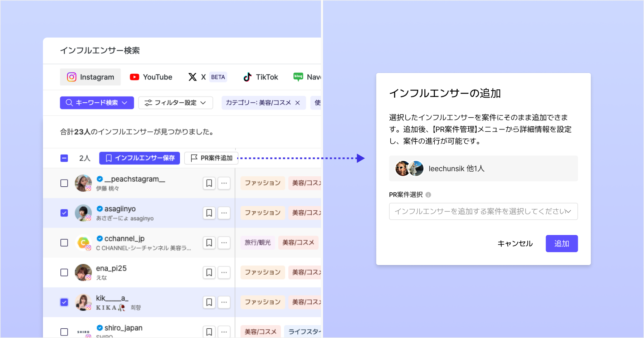Viewport: 644px width, 338px height.
Task: Click the info icon next to PR案件選択
Action: point(428,195)
